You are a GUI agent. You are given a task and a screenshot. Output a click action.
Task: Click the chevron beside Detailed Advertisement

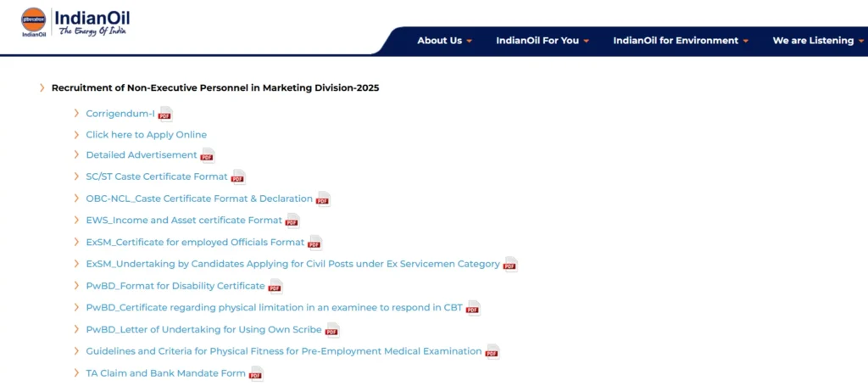coord(76,155)
